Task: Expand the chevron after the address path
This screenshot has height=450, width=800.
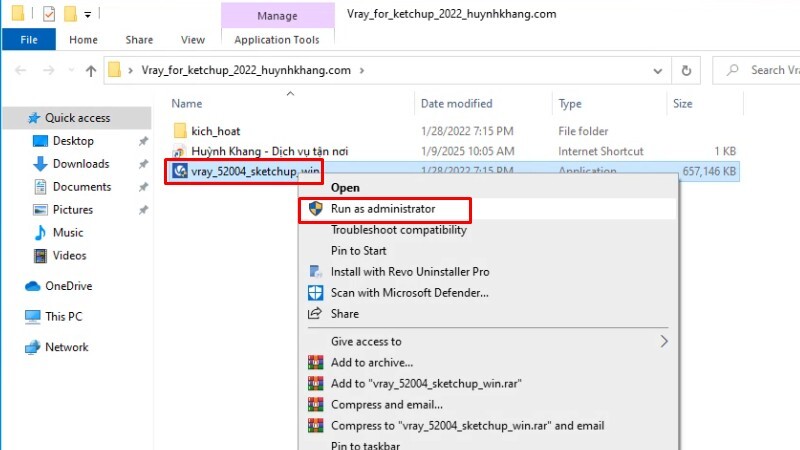Action: [362, 70]
